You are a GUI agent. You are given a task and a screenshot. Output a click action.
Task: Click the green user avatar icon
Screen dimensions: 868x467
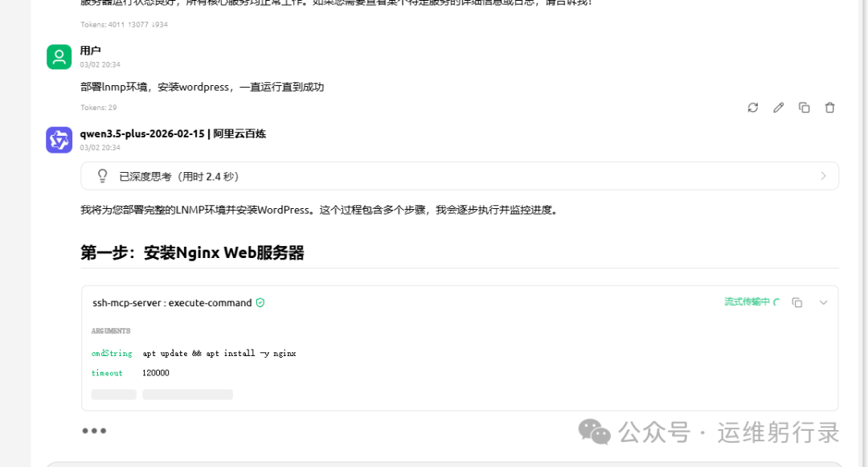click(59, 57)
